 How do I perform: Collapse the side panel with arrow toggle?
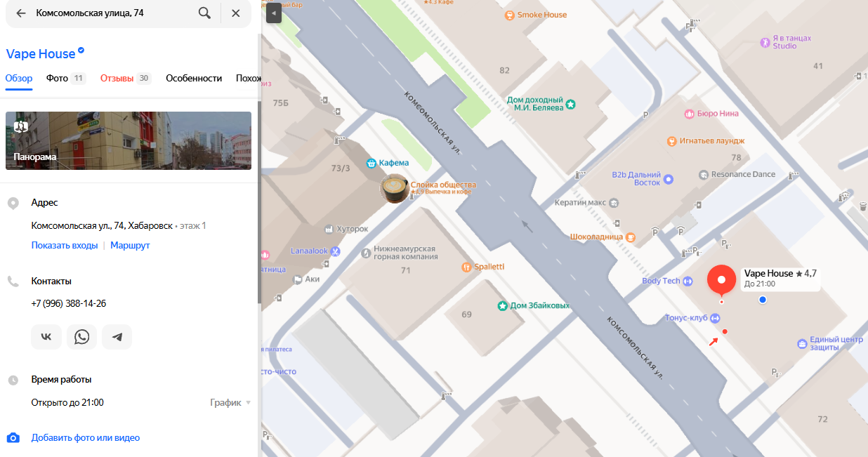(x=274, y=13)
